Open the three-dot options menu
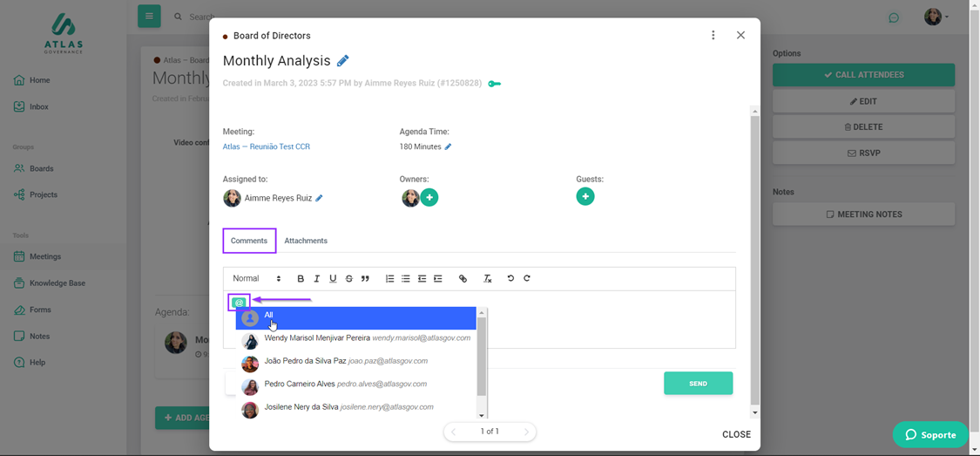This screenshot has width=980, height=456. click(713, 36)
